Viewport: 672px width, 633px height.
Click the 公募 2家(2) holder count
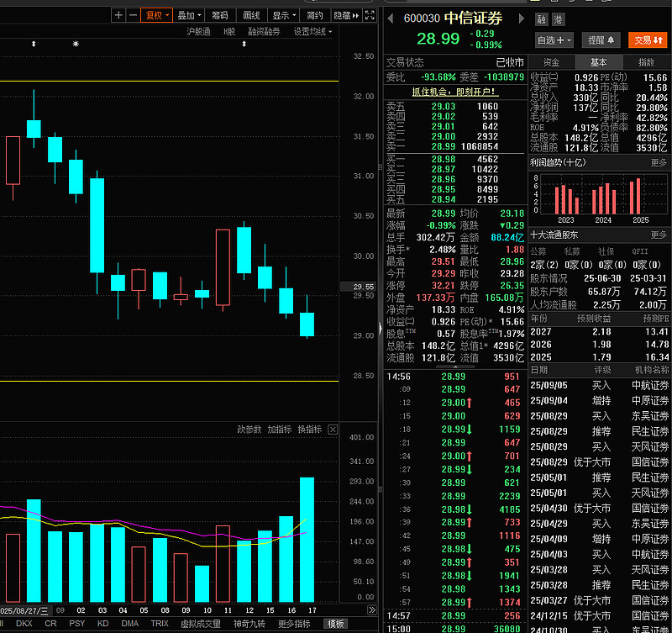[544, 265]
